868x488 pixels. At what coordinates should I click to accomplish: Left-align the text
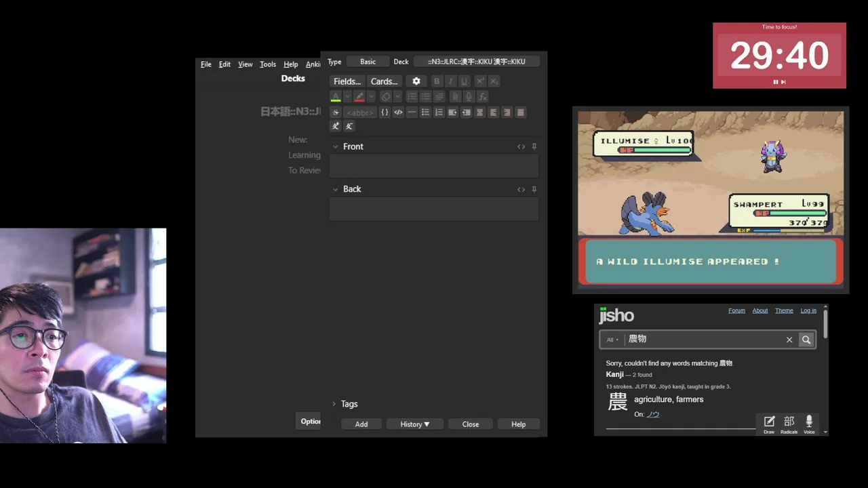[x=493, y=113]
